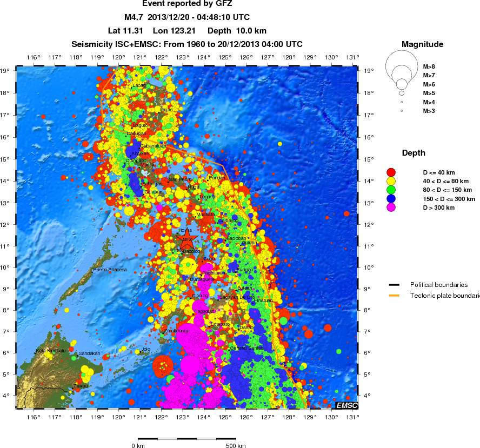The height and width of the screenshot is (448, 480).
Task: Click the Bacolod city label
Action: 191,251
